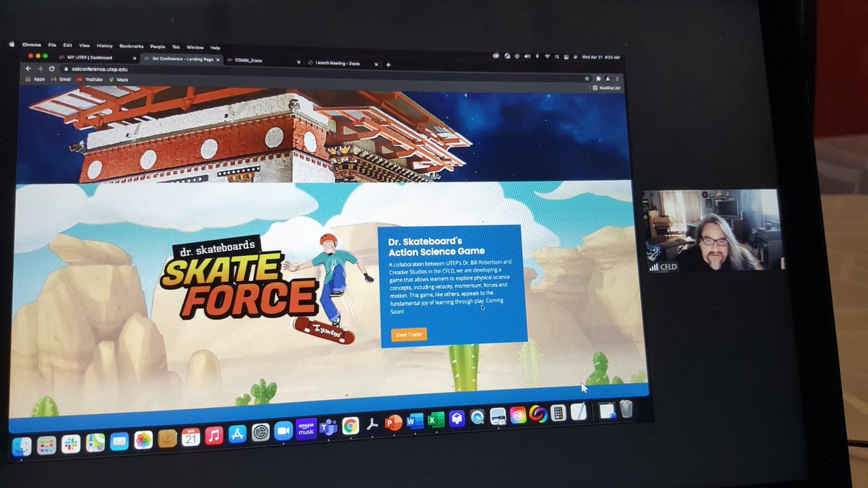Click the Chrome back arrow

point(29,68)
